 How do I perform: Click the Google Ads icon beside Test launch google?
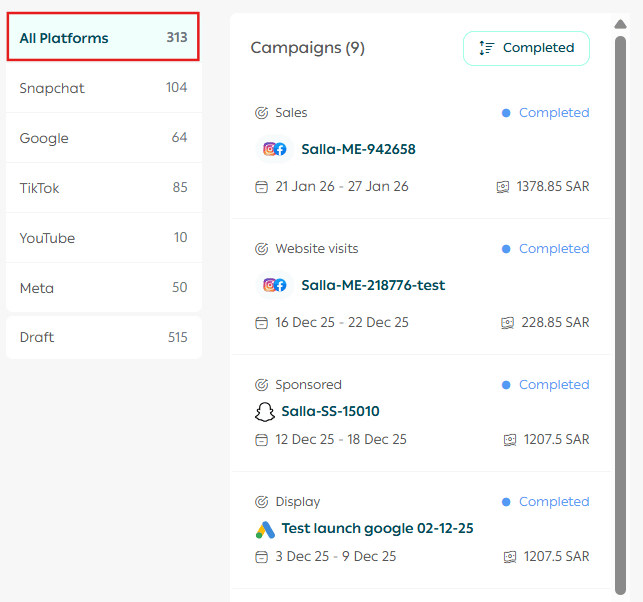coord(265,529)
